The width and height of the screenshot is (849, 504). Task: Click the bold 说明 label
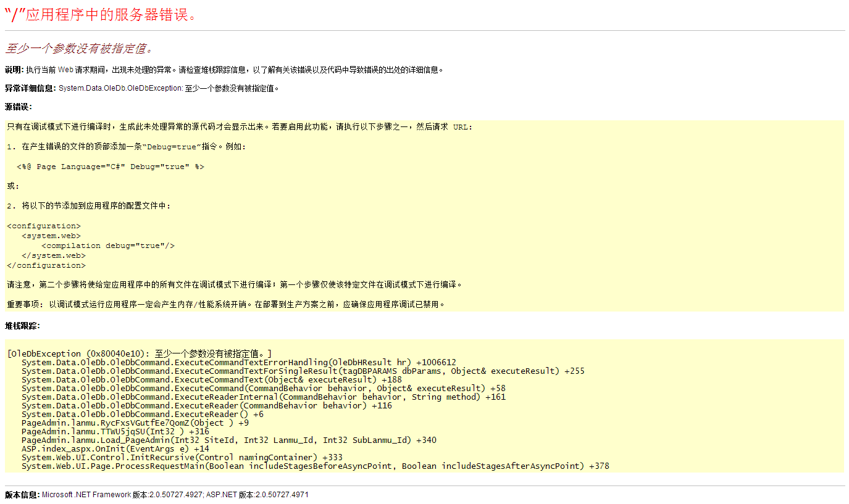click(x=14, y=70)
